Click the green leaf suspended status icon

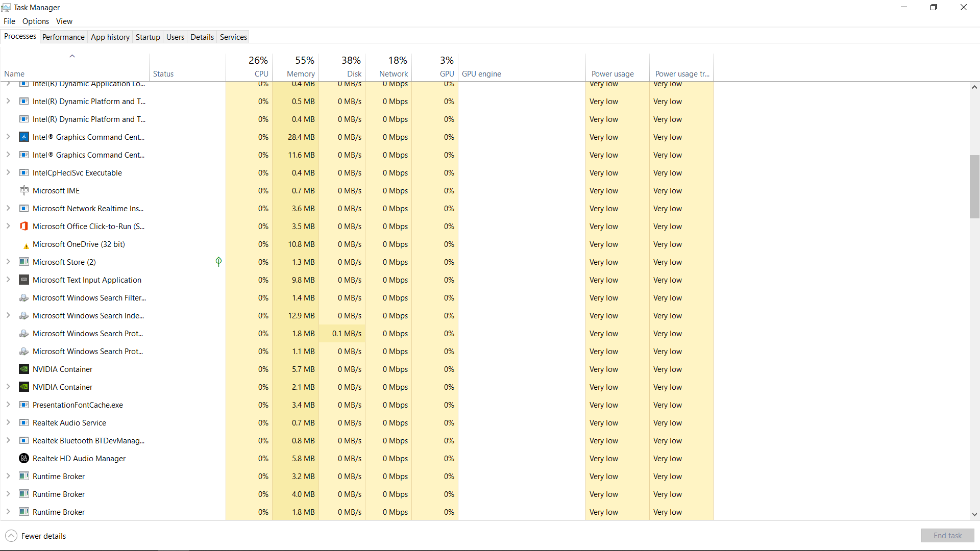218,262
